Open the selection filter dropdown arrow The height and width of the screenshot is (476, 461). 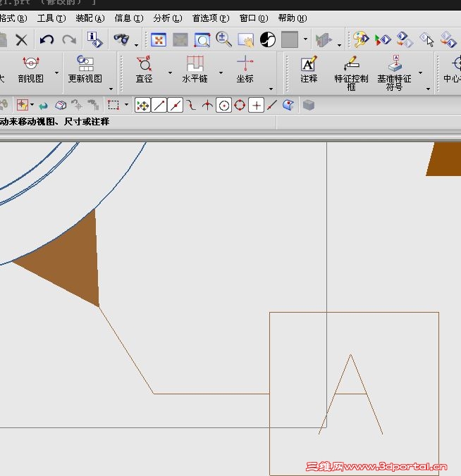(32, 105)
